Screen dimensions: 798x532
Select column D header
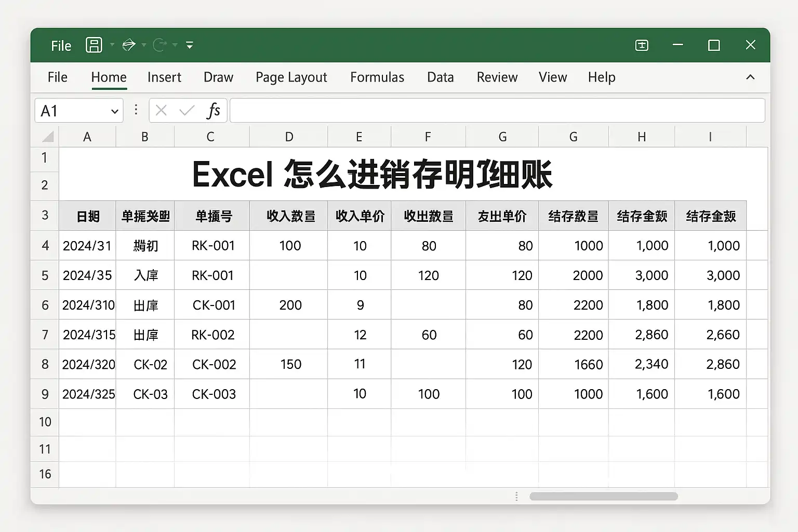pyautogui.click(x=289, y=137)
